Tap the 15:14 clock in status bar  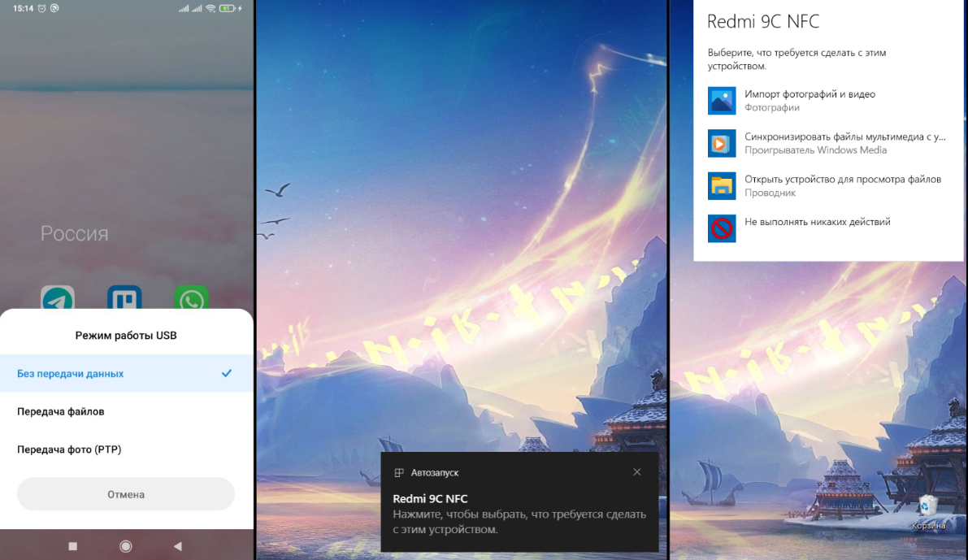(23, 8)
